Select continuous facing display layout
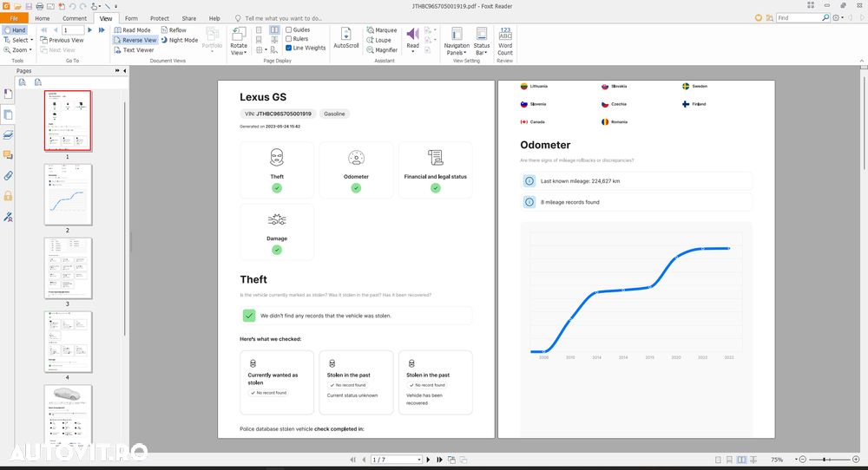Viewport: 868px width, 470px height. [x=274, y=40]
